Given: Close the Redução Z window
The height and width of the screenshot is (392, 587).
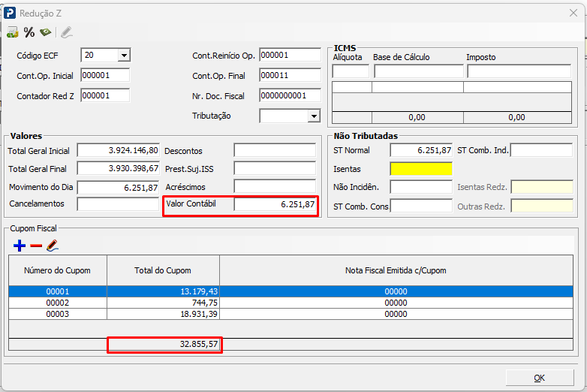Looking at the screenshot, I should (x=573, y=12).
